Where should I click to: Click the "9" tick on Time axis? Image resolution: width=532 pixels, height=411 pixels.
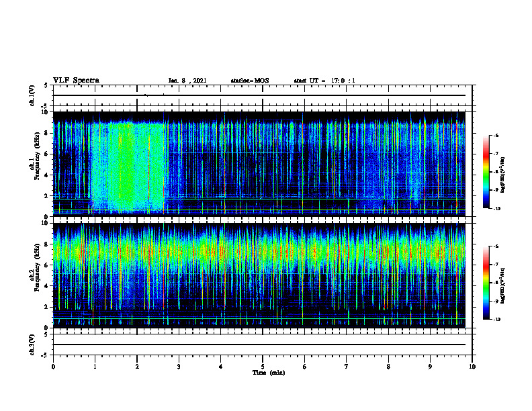430,367
